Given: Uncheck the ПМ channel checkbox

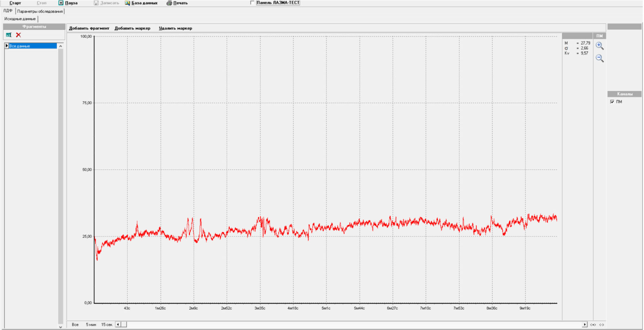Looking at the screenshot, I should (x=612, y=102).
